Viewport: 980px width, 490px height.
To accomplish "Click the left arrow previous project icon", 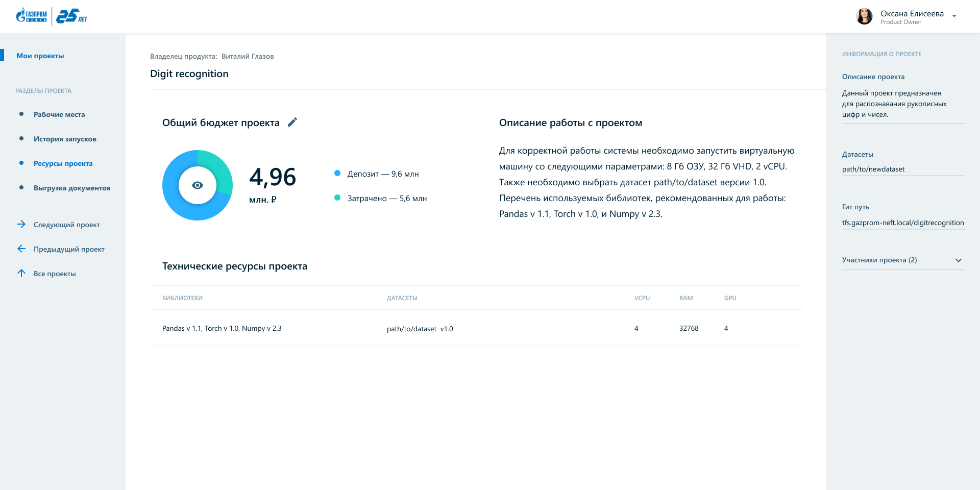I will 21,249.
